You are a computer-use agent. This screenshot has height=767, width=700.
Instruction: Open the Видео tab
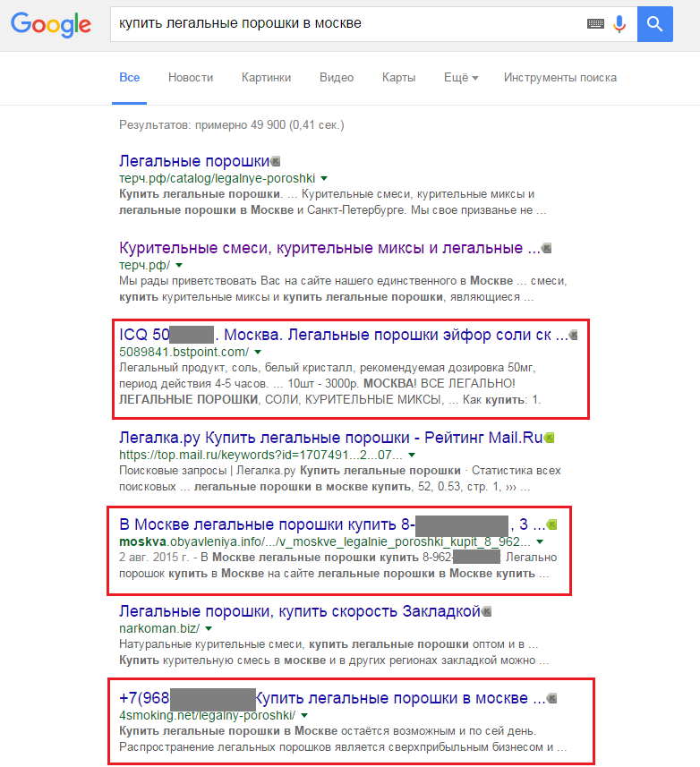click(337, 77)
